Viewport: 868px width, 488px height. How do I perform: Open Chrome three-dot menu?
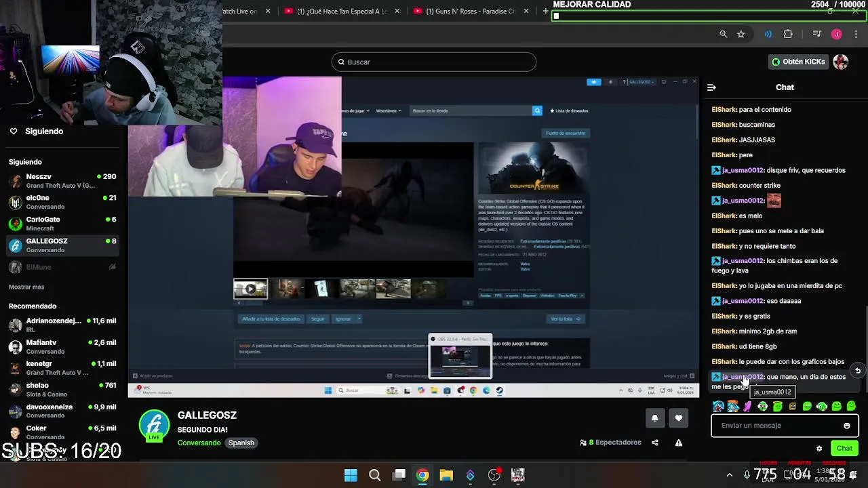856,34
